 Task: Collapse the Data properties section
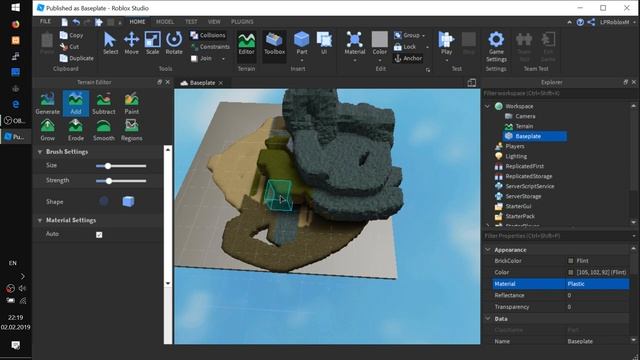(x=488, y=318)
